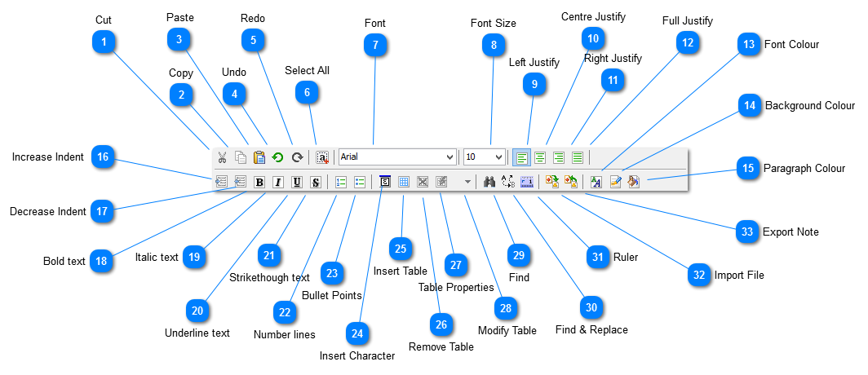Open Find with the binoculars icon
This screenshot has width=868, height=375.
(490, 182)
